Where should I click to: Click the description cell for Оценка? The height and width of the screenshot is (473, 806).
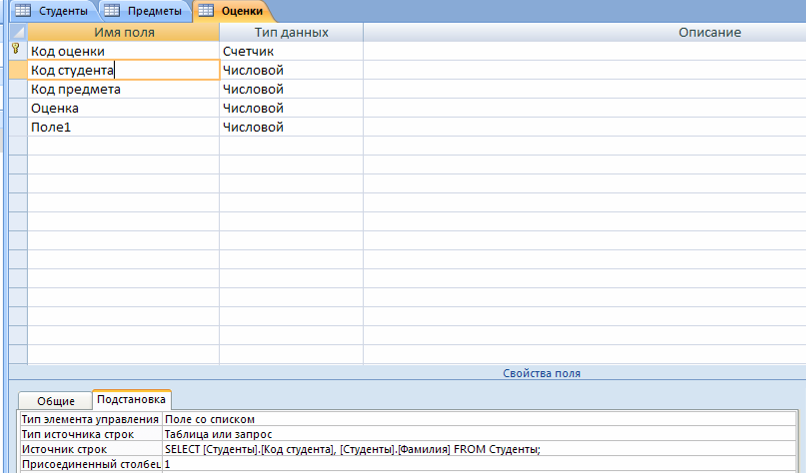pos(585,108)
